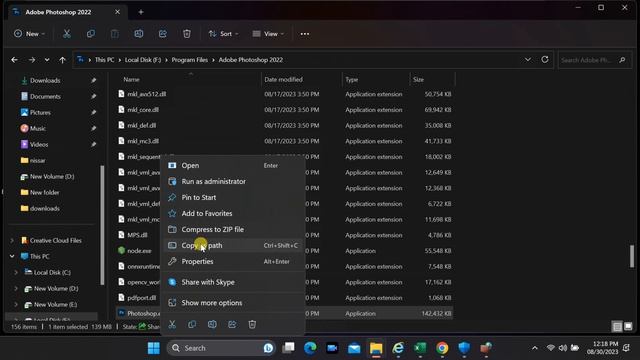
Task: Expand New Volume (E:) in the tree
Action: [x=16, y=304]
